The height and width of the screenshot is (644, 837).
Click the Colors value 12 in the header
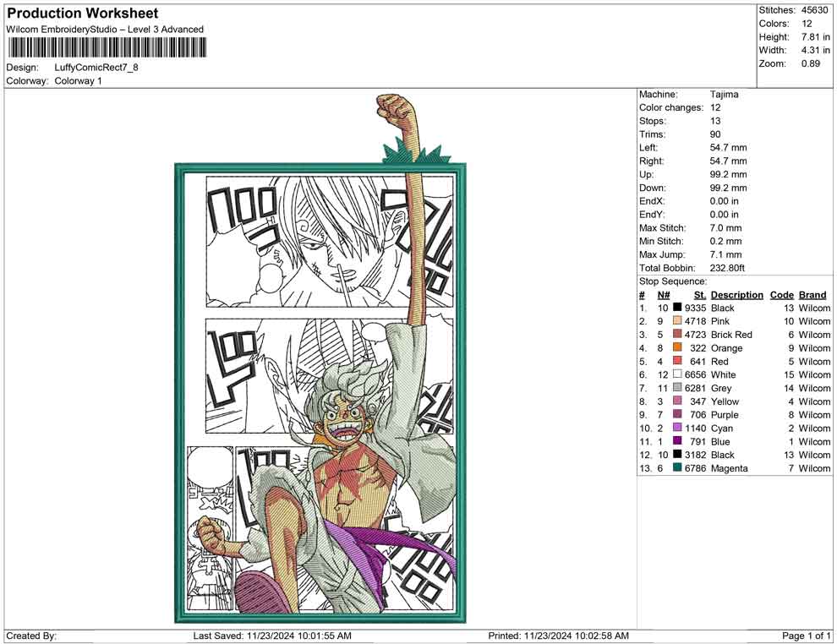tap(807, 24)
